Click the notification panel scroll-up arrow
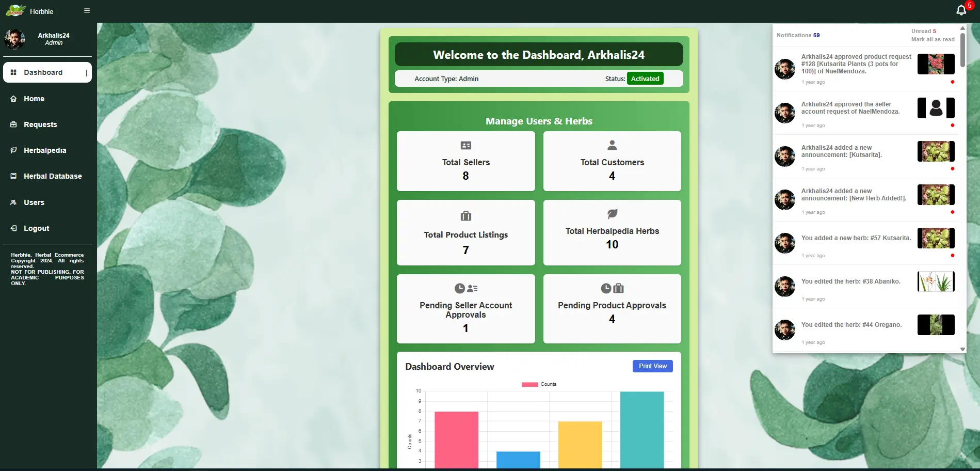Screen dimensions: 980x471 click(x=962, y=28)
